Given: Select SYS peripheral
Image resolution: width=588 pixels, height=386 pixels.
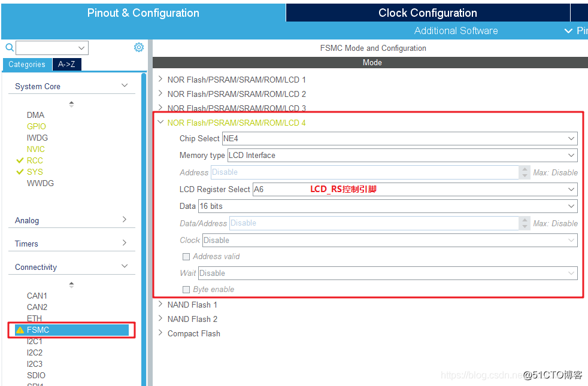Looking at the screenshot, I should [35, 172].
